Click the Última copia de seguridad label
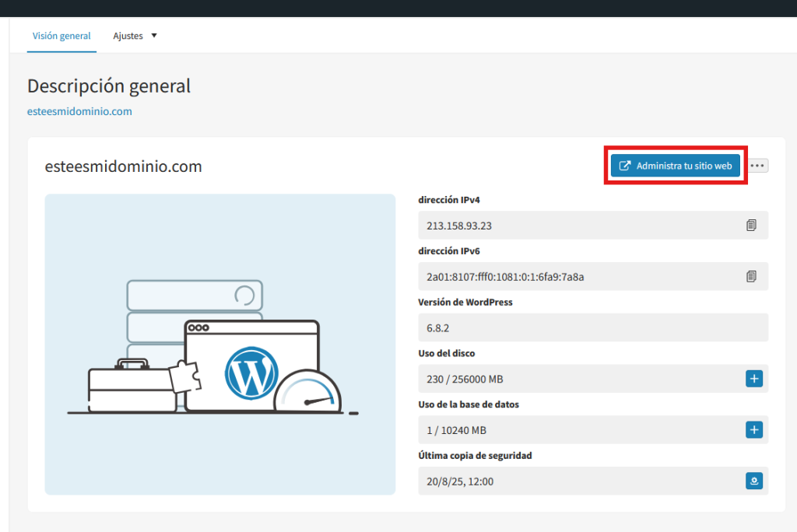 475,455
